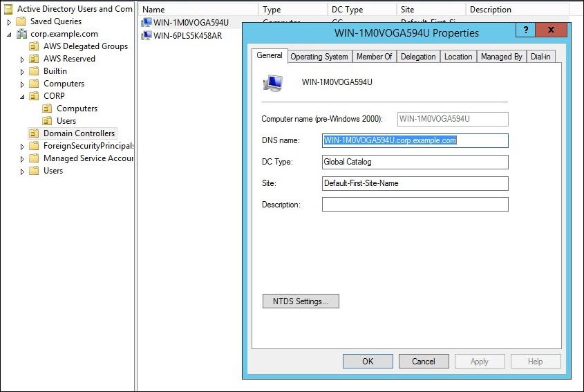This screenshot has height=392, width=584.
Task: Select the corp.example.com label in tree
Action: 64,34
